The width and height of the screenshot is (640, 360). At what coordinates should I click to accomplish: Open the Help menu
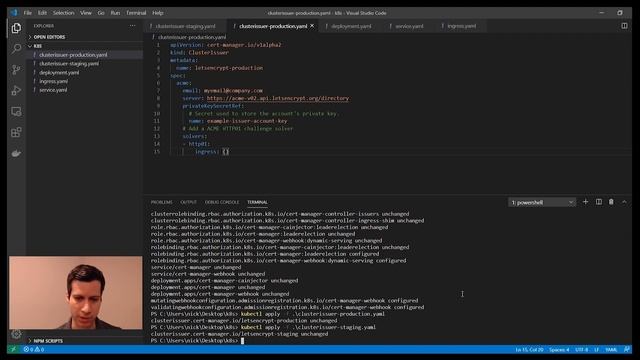[x=158, y=13]
